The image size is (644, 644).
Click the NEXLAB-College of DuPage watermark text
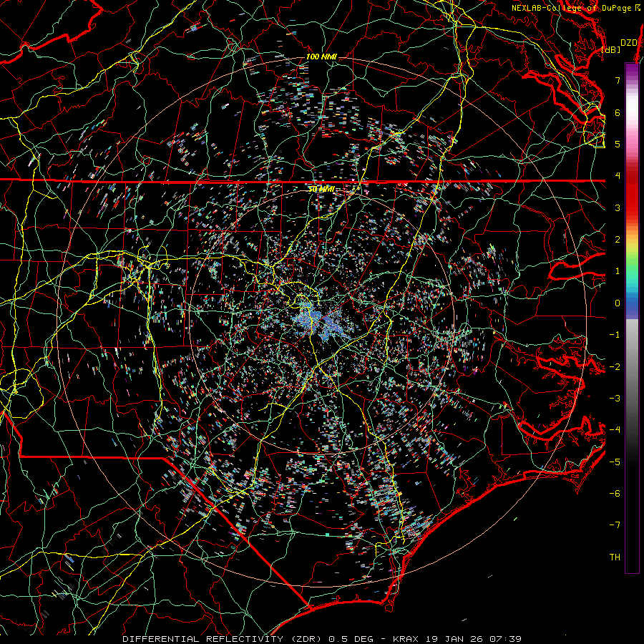pyautogui.click(x=575, y=8)
